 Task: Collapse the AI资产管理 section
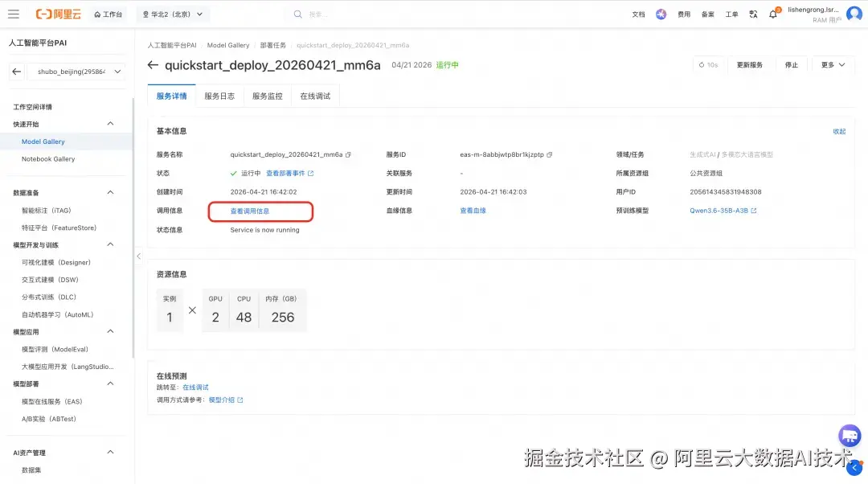click(x=110, y=452)
